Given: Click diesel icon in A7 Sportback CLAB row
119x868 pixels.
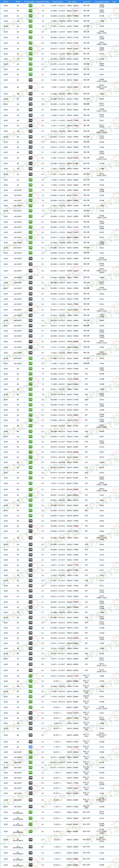Looking at the screenshot, I should coord(30,847).
